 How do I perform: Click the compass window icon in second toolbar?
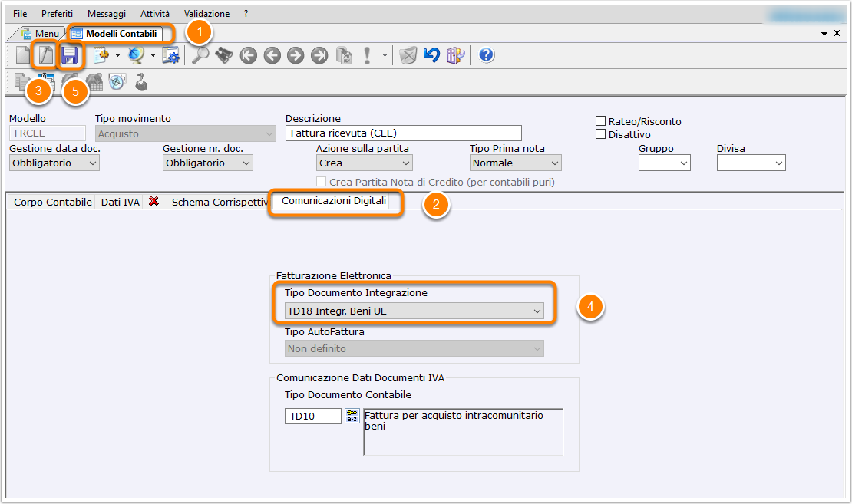click(117, 81)
